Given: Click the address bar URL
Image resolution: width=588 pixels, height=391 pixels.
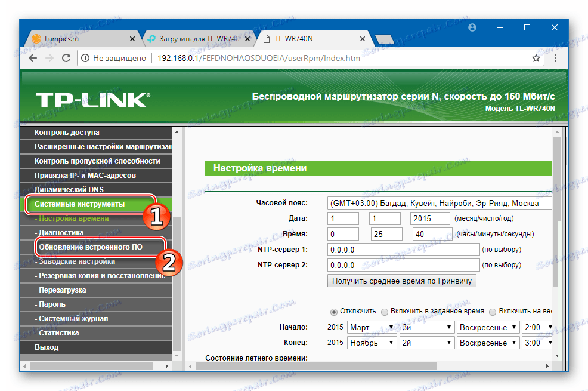Looking at the screenshot, I should pos(259,58).
